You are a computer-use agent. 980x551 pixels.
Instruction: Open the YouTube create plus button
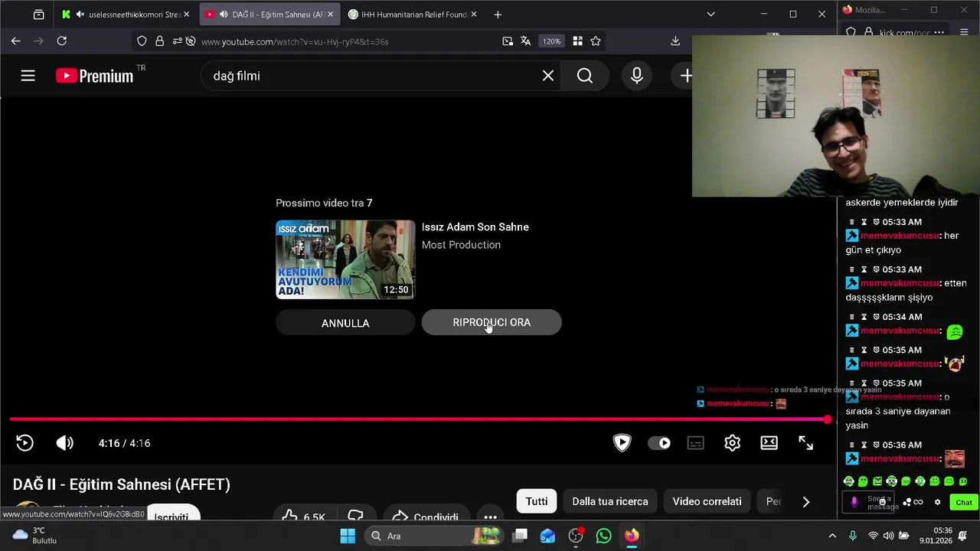click(686, 76)
